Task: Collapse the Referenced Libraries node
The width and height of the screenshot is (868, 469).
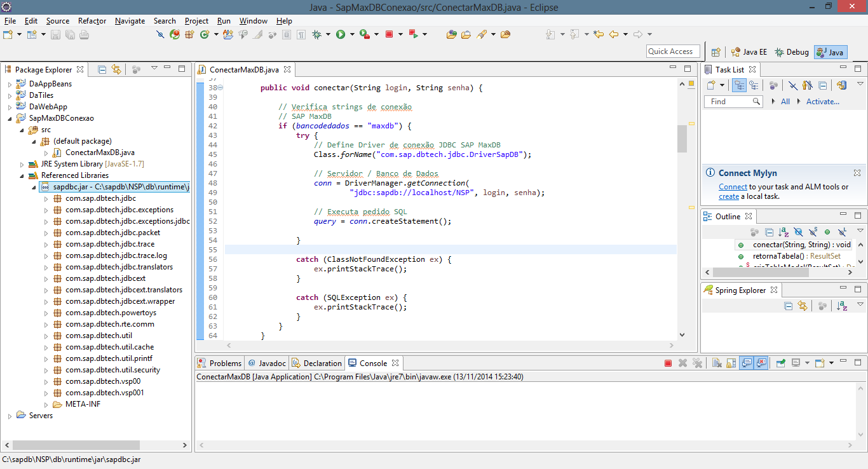Action: click(x=22, y=175)
